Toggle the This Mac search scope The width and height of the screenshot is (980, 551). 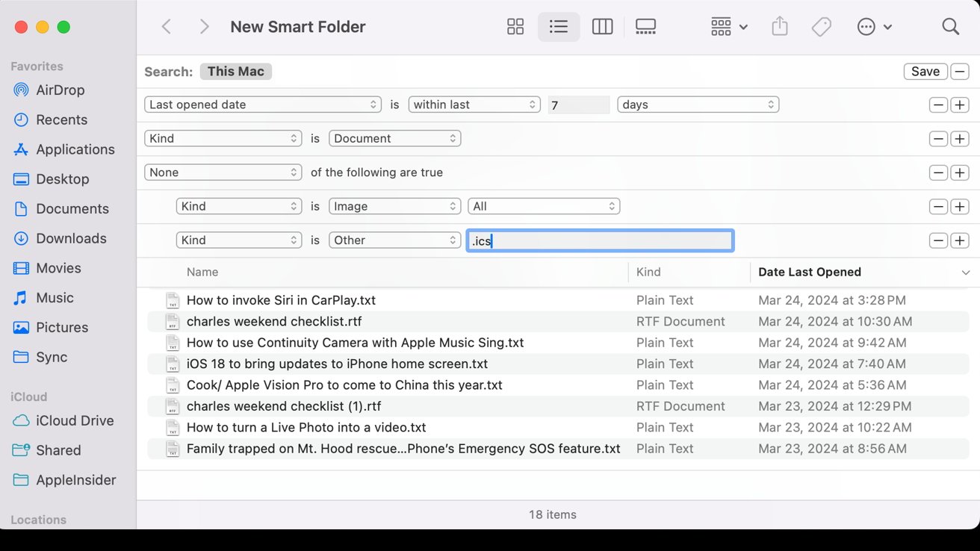235,72
